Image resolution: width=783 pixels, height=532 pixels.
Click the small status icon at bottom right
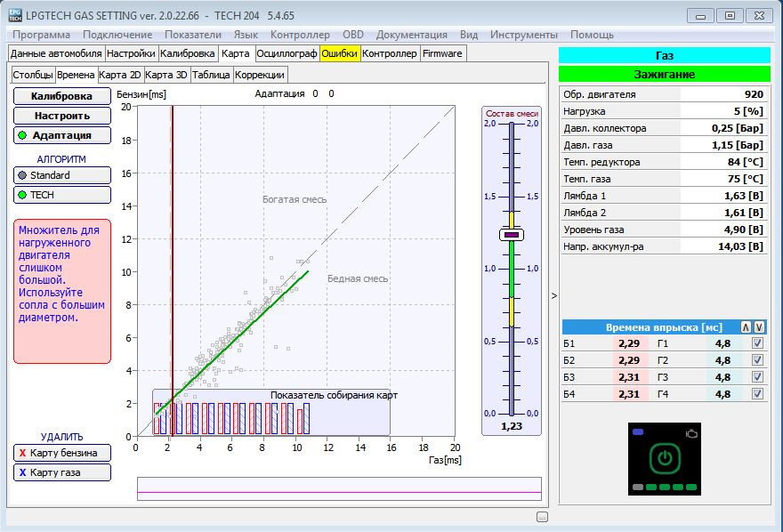pyautogui.click(x=542, y=517)
